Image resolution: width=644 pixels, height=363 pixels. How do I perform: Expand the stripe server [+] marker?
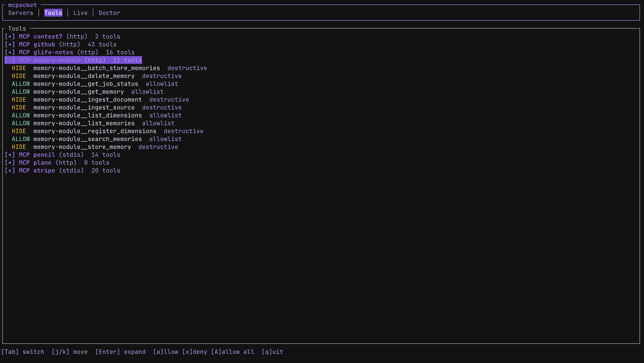(x=10, y=170)
